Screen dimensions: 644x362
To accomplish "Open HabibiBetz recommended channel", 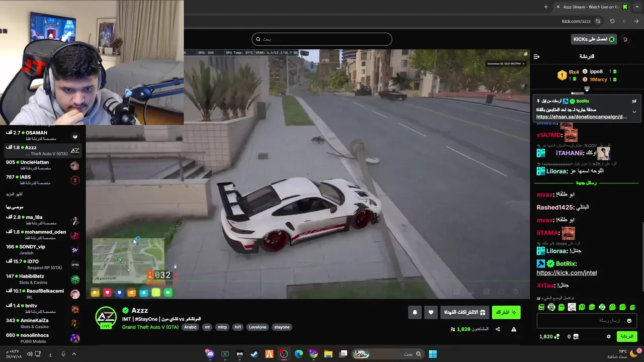I will click(43, 279).
